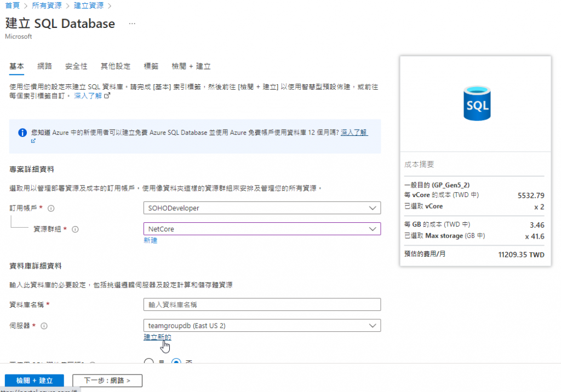
Task: Click the external link icon in the banner
Action: point(33,141)
